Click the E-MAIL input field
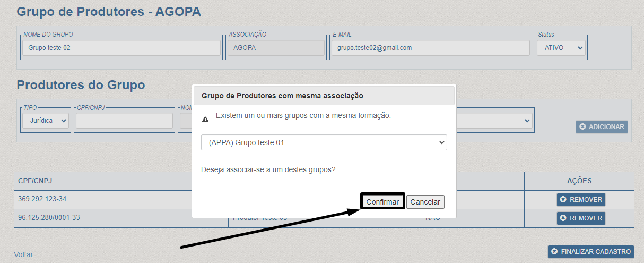The image size is (644, 263). (x=430, y=48)
